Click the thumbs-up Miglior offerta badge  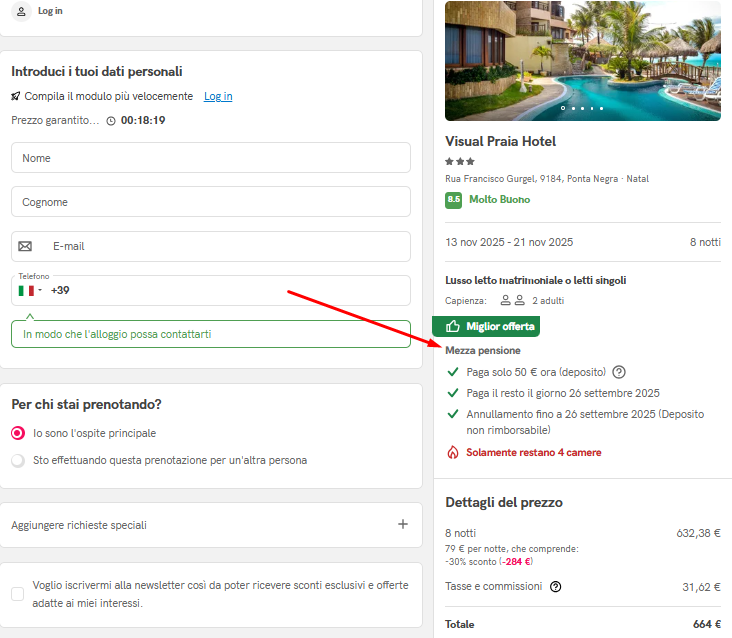(x=486, y=326)
